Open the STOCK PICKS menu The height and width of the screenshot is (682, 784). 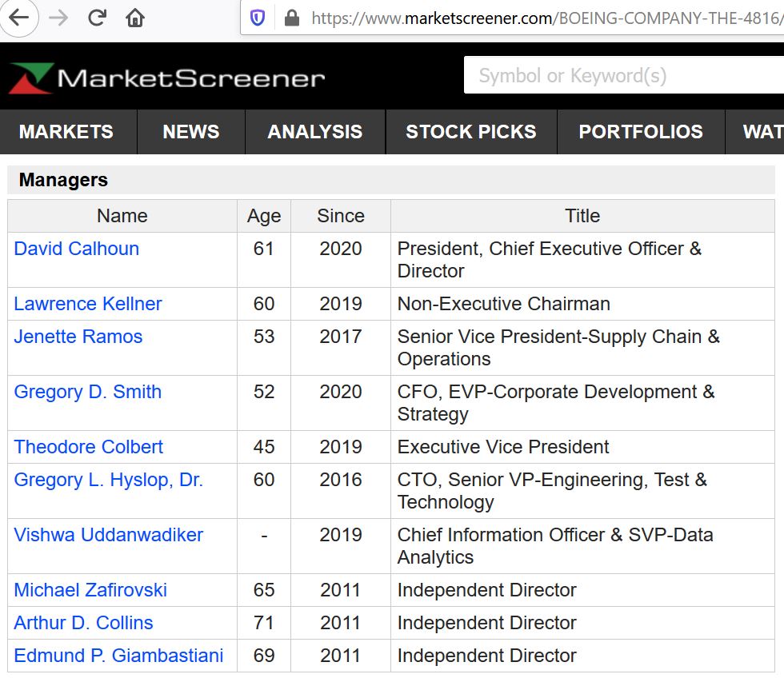471,132
